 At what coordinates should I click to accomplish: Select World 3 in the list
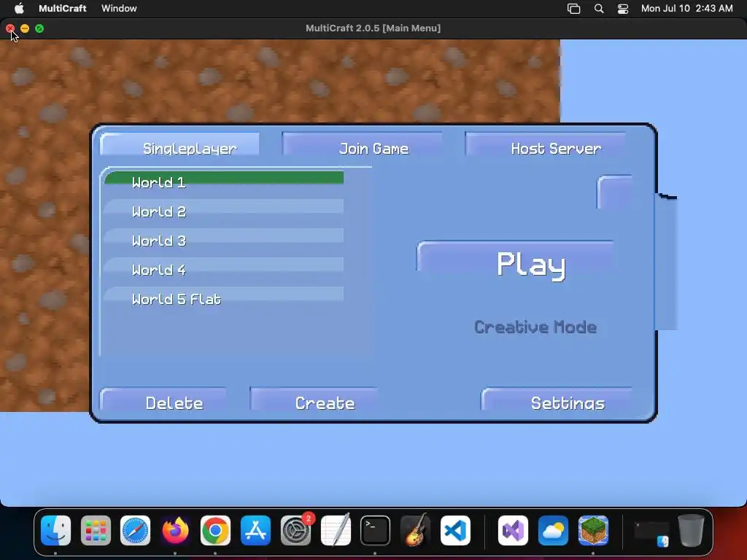(x=224, y=238)
